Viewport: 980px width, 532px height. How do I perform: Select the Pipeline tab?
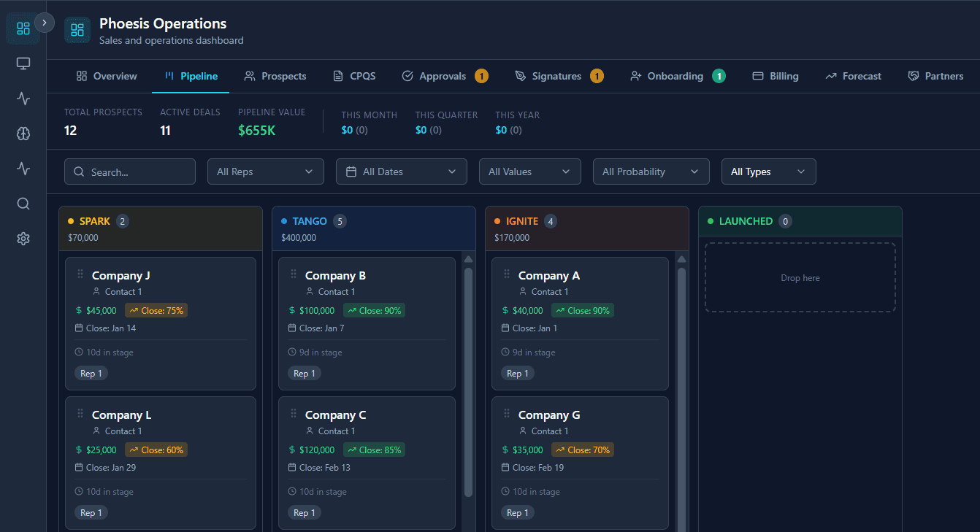coord(191,76)
